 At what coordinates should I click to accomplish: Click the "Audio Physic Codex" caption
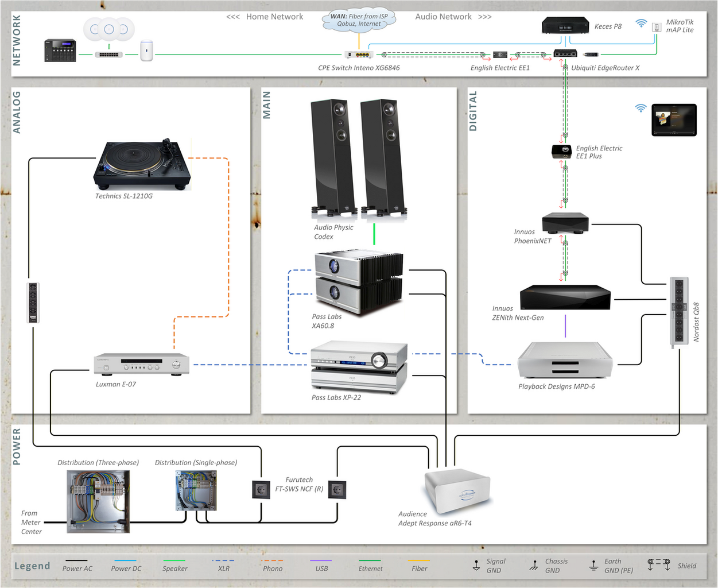pos(333,231)
